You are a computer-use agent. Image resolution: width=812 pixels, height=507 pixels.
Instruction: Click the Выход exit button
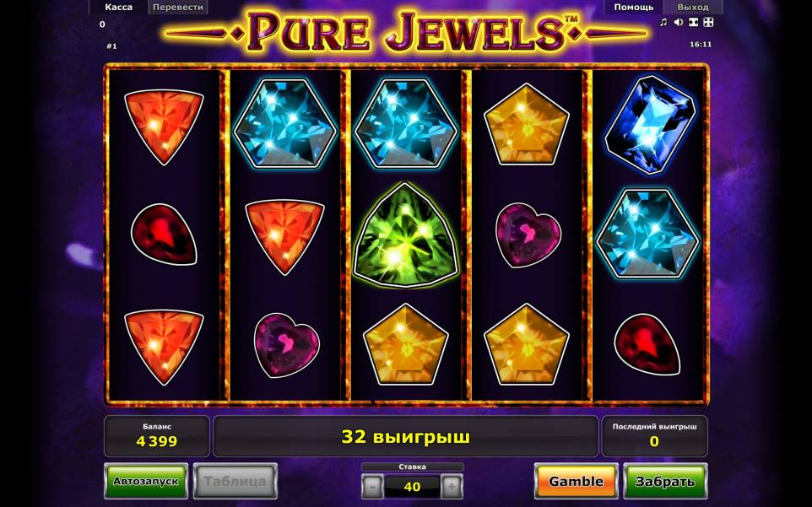pyautogui.click(x=693, y=8)
